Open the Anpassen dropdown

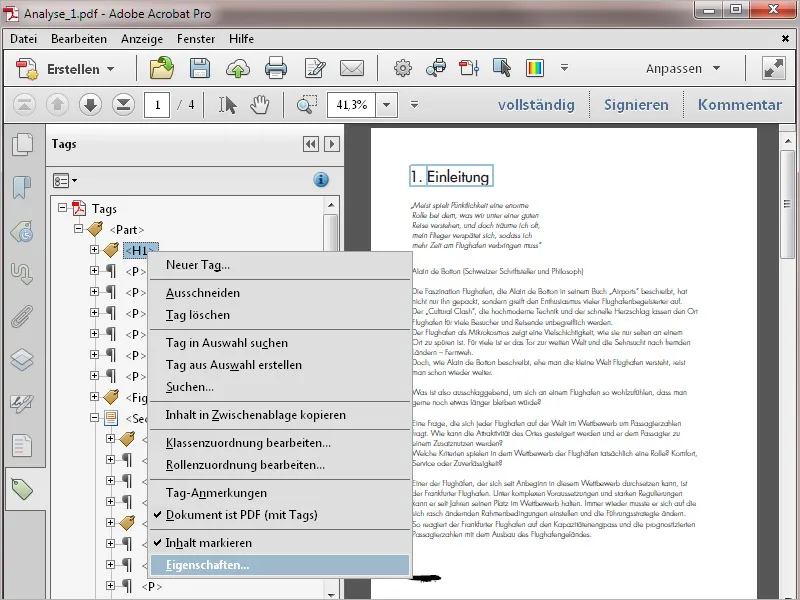tap(683, 68)
